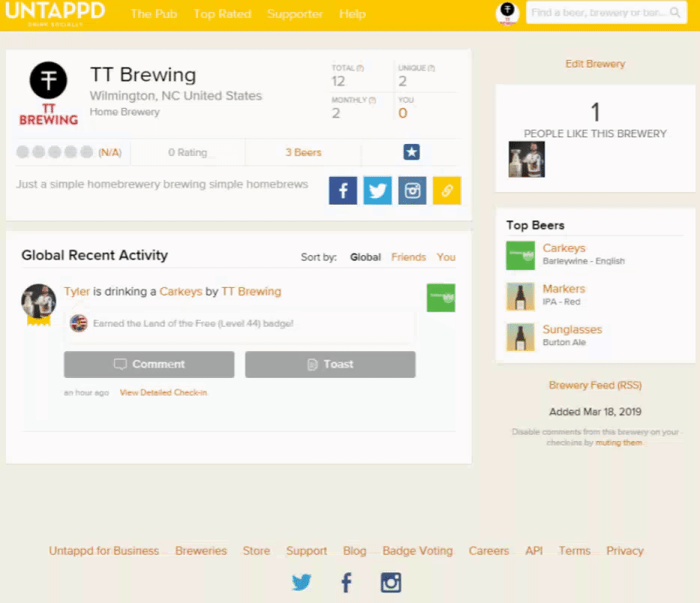Image resolution: width=700 pixels, height=603 pixels.
Task: Click the TT Brewing page title
Action: coord(143,74)
